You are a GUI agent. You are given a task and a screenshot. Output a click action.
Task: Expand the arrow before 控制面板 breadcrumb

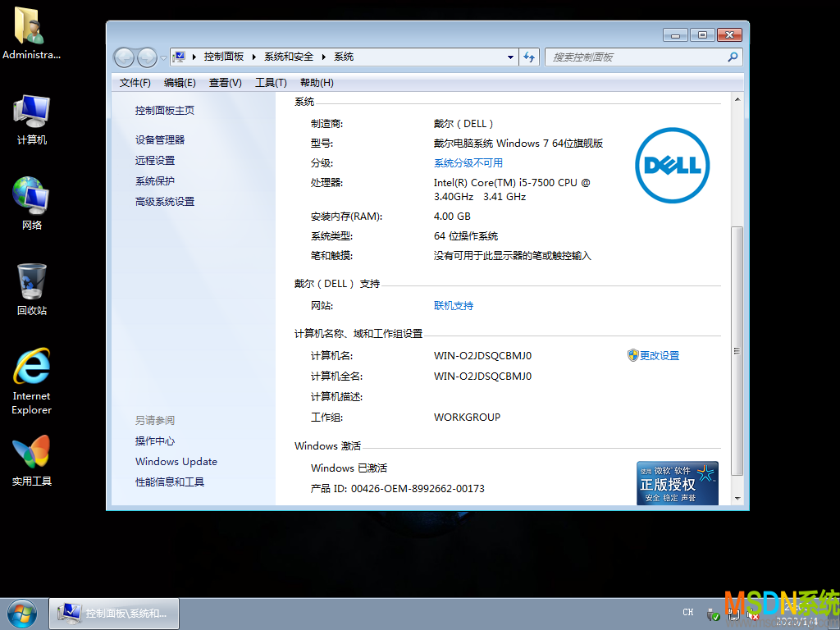[x=194, y=57]
